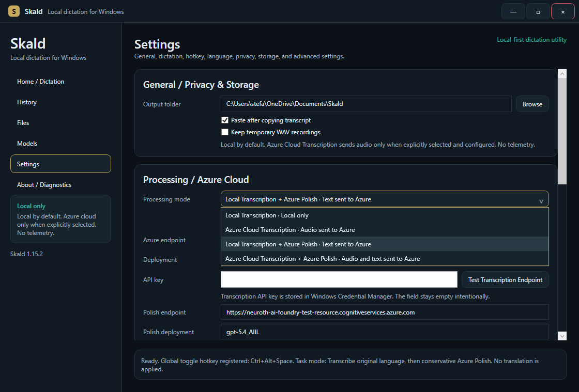Click the Skald 1.15.2 version label
The height and width of the screenshot is (392, 579).
click(x=26, y=254)
